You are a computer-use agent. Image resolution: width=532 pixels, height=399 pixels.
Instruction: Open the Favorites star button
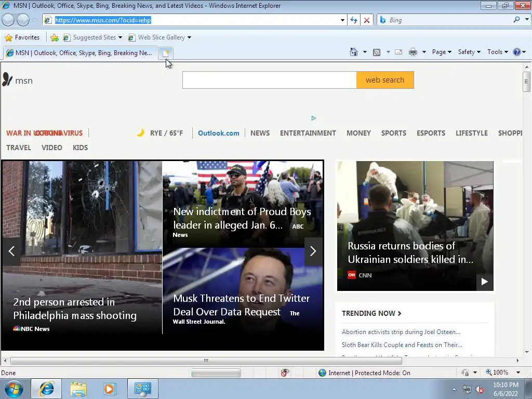click(x=22, y=37)
